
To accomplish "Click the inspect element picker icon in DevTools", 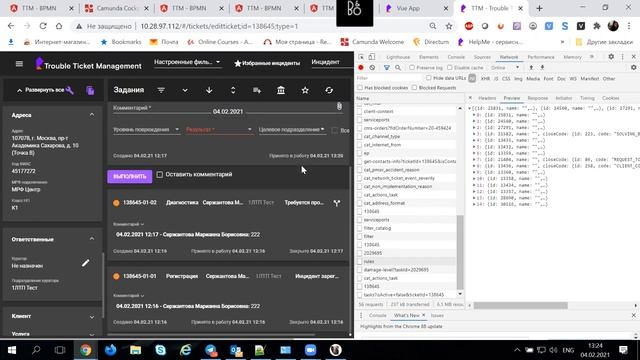I will (361, 57).
